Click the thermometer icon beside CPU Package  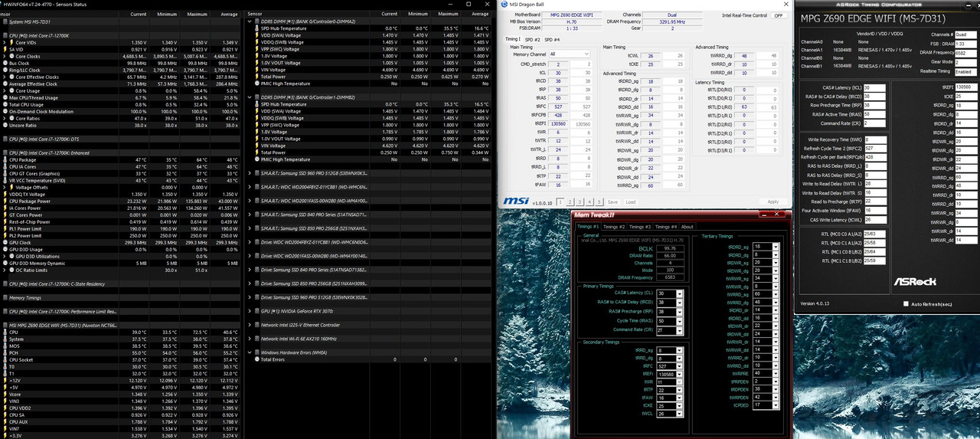[x=6, y=159]
